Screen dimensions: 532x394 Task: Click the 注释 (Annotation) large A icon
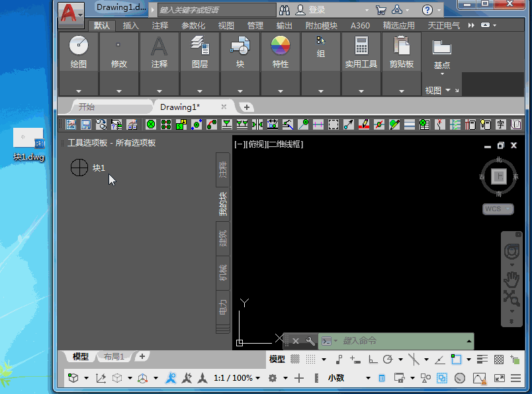coord(159,46)
